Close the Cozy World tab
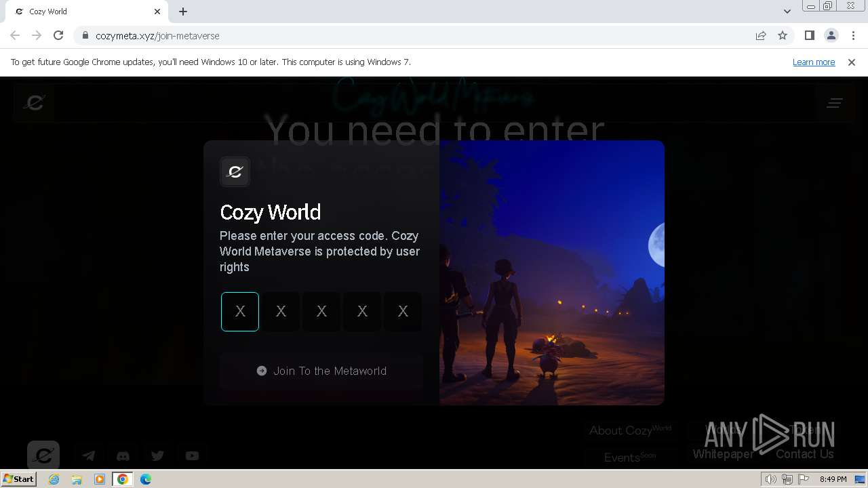The height and width of the screenshot is (488, 868). click(x=157, y=12)
